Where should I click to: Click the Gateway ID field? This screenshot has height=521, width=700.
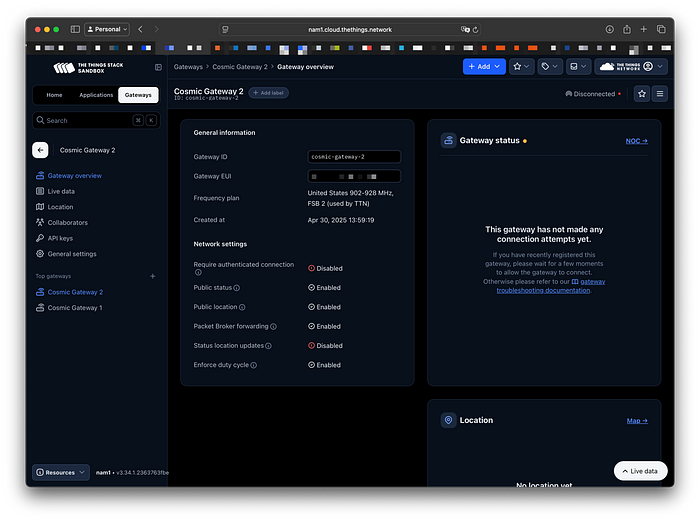pos(354,157)
